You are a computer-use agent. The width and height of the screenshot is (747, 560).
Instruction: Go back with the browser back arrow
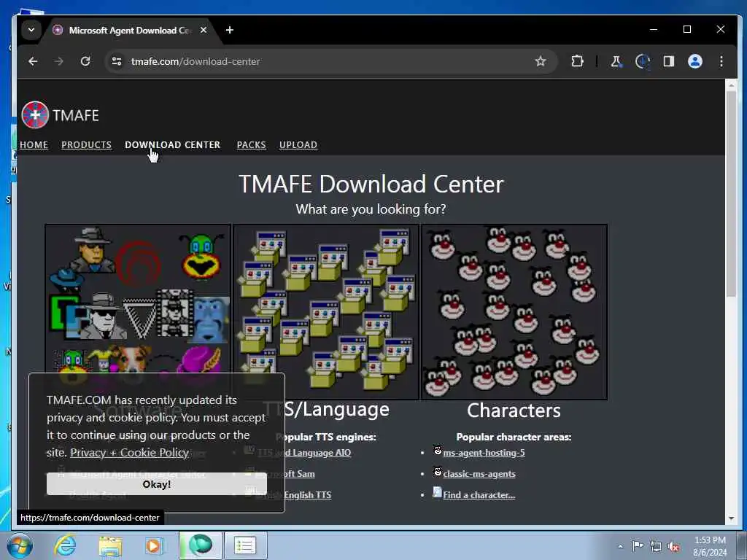point(33,61)
